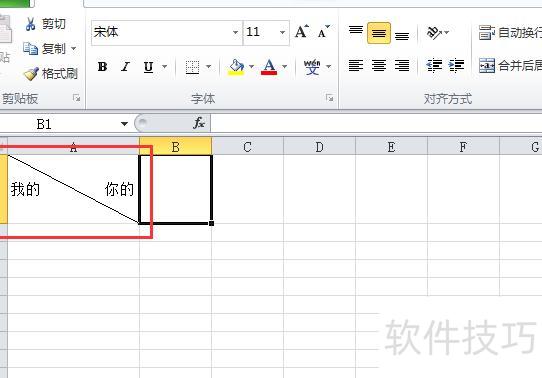Image resolution: width=542 pixels, height=378 pixels.
Task: Apply the red font color A
Action: tap(269, 66)
